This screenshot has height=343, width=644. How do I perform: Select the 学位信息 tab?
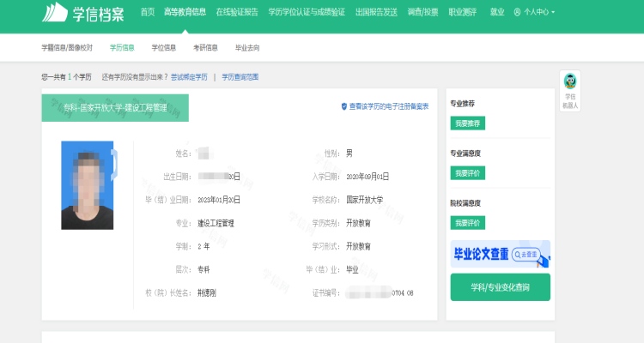[x=163, y=47]
